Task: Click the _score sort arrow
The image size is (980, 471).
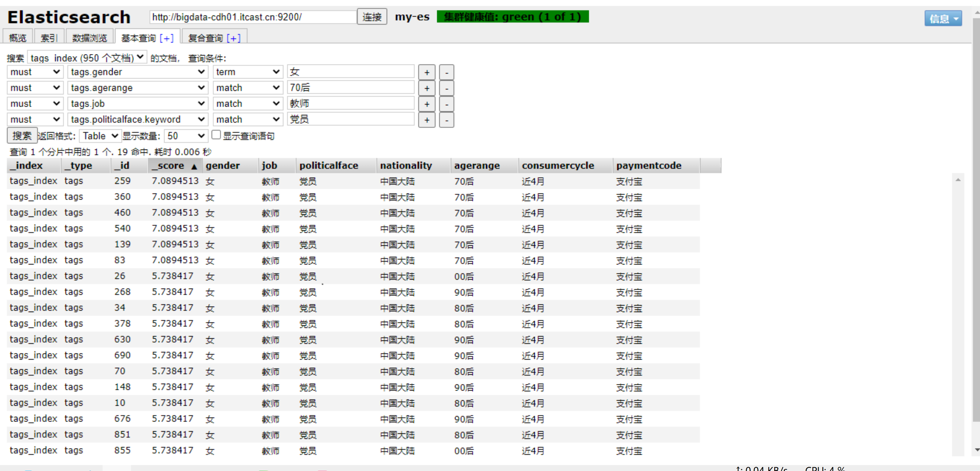Action: click(194, 166)
